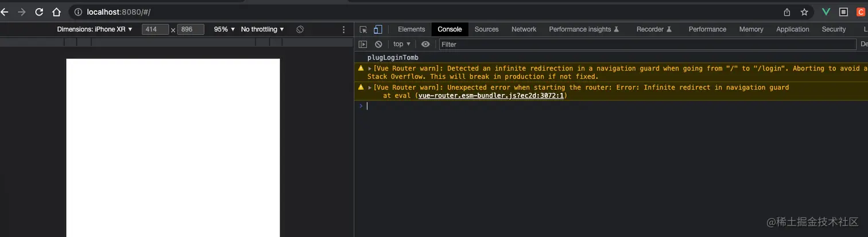Show the console sidebar
The height and width of the screenshot is (237, 868).
coord(363,44)
